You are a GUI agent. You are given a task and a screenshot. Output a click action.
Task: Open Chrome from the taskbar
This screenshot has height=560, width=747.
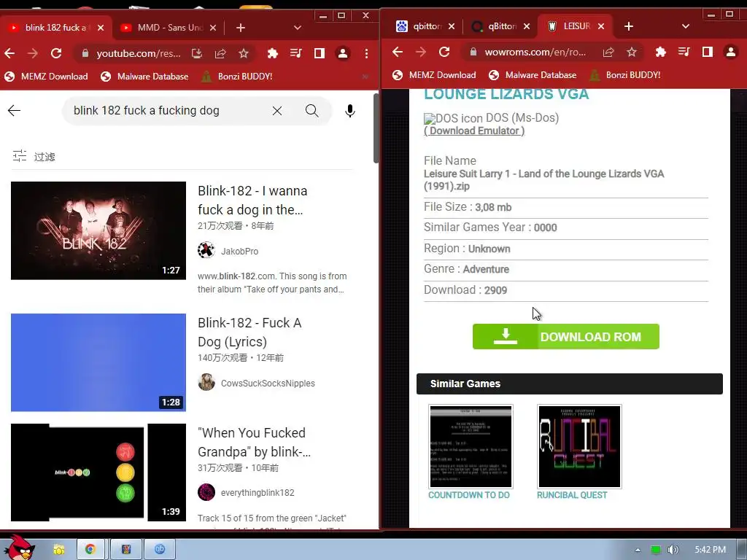(90, 550)
